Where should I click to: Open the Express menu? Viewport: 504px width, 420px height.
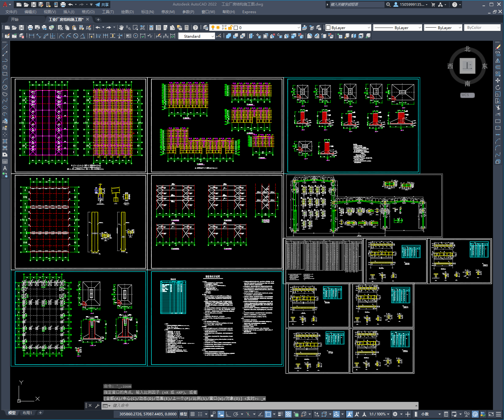click(x=249, y=12)
